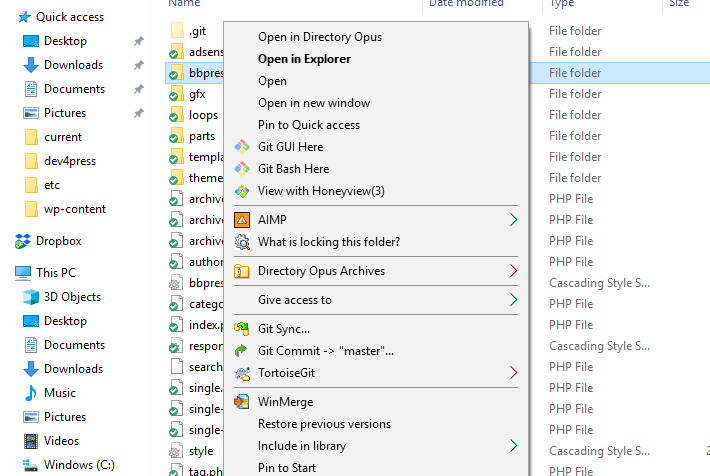710x476 pixels.
Task: Expand the AIMP submenu arrow
Action: [514, 220]
